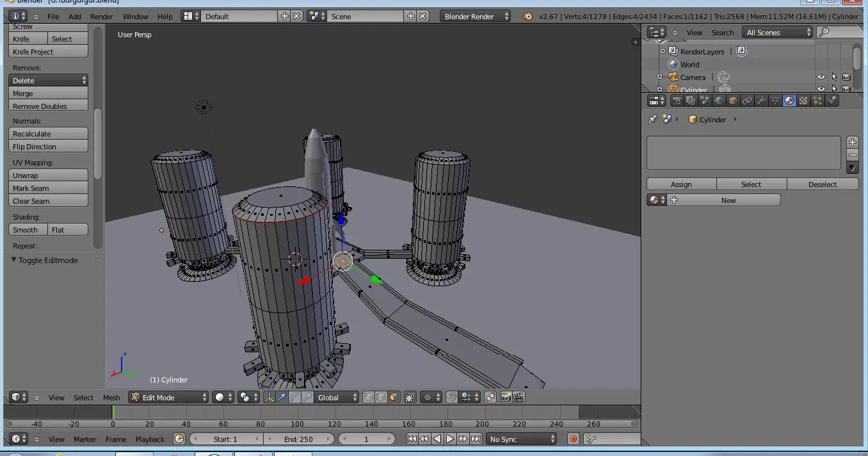Image resolution: width=868 pixels, height=456 pixels.
Task: Click the timeline horizontal scrollbar
Action: pos(322,424)
